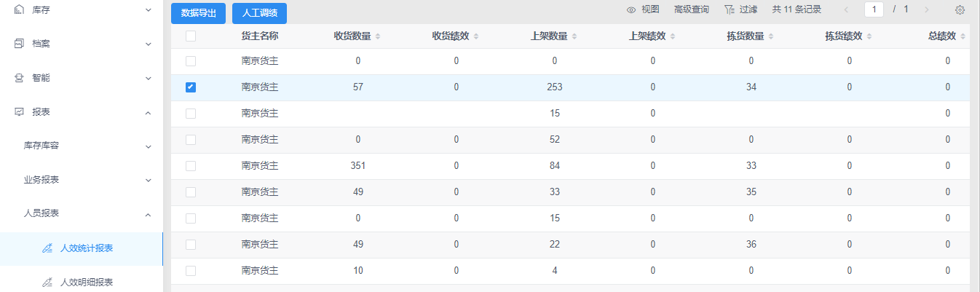Sort by 上架绩效 using its sort arrows
The image size is (980, 292).
click(672, 36)
